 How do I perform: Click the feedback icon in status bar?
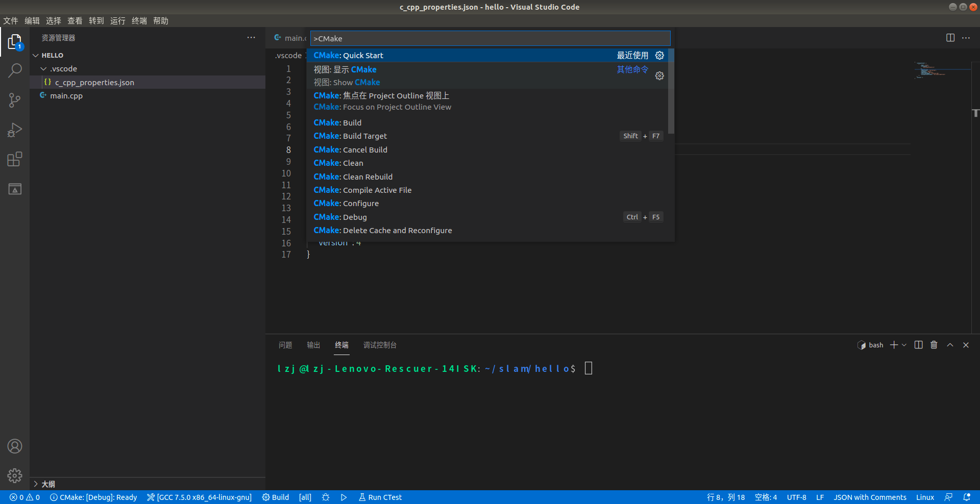coord(948,497)
